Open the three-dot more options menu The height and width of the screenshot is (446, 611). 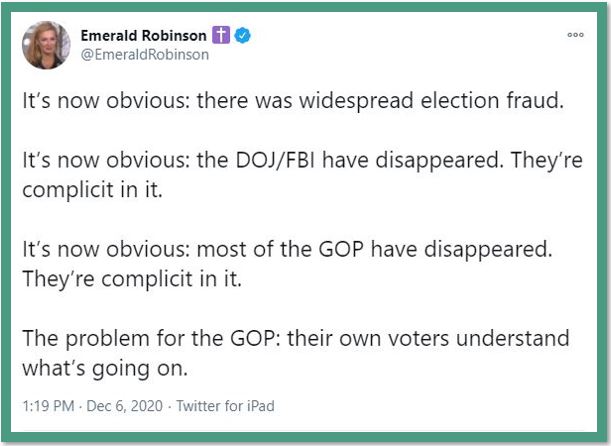(575, 35)
